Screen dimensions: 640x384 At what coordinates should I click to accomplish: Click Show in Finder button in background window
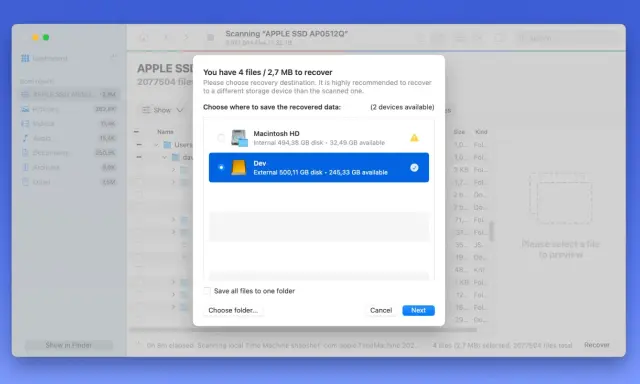[69, 345]
